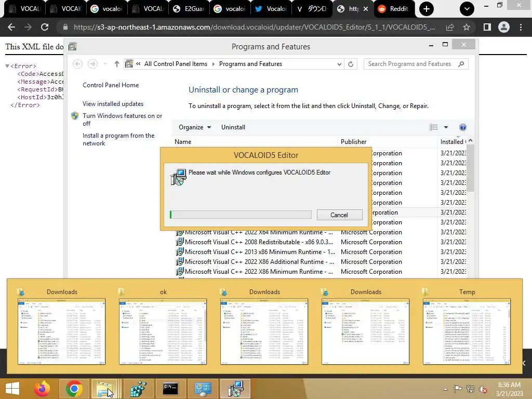Switch to first VOCAL tab

24,9
